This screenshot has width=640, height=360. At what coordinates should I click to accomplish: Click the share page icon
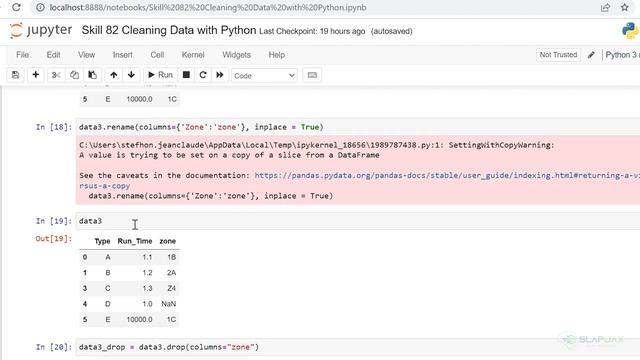(x=605, y=7)
